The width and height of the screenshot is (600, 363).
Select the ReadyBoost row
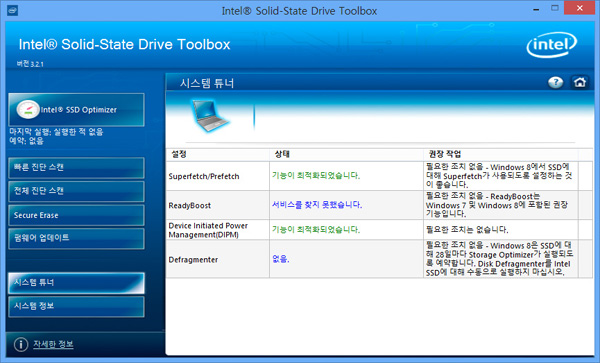pyautogui.click(x=379, y=205)
